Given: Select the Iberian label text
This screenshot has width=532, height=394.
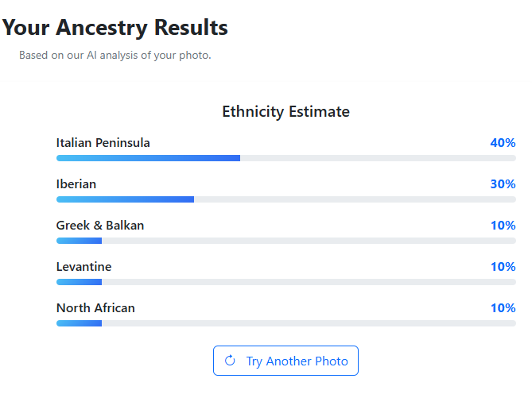Looking at the screenshot, I should [76, 184].
